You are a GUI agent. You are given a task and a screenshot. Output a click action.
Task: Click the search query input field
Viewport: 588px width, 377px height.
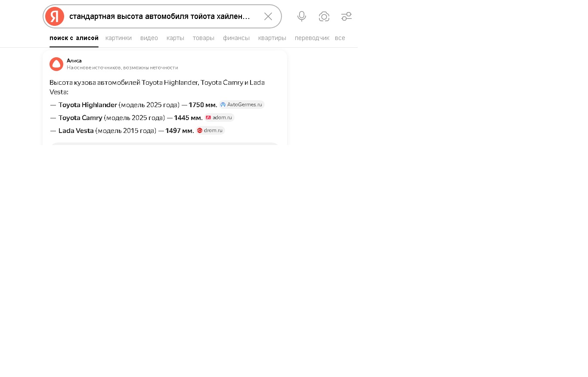pyautogui.click(x=160, y=16)
